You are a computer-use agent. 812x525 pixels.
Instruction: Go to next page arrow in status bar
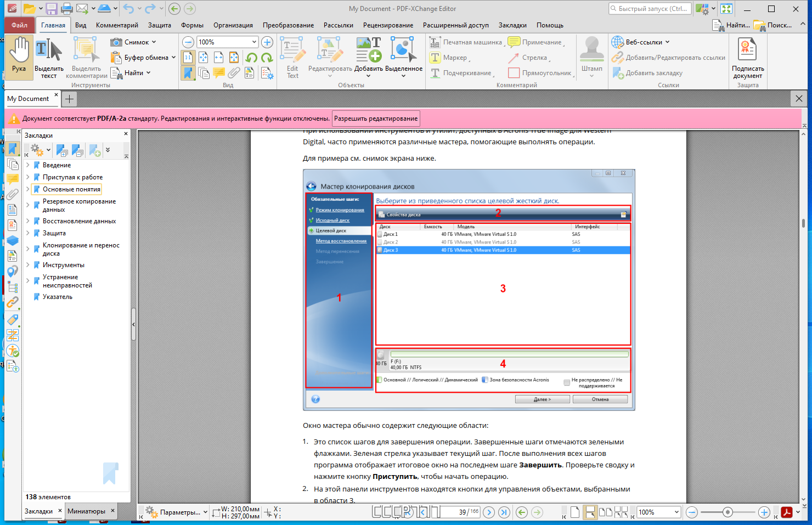(x=489, y=512)
